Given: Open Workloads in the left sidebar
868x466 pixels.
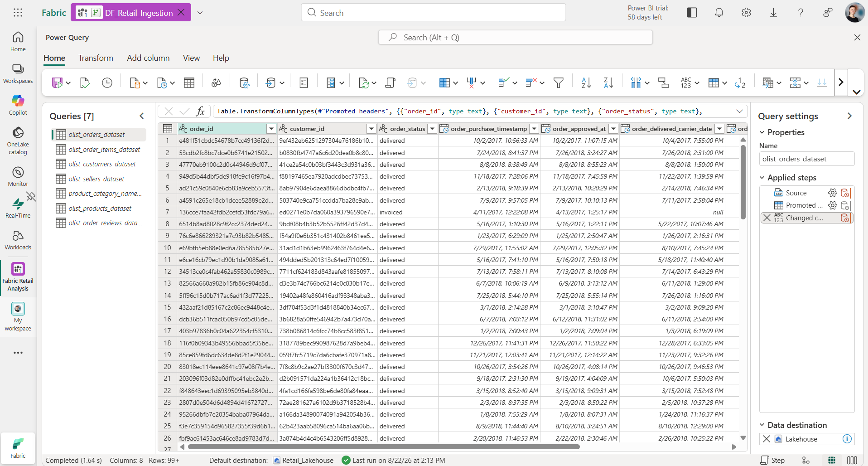Looking at the screenshot, I should click(x=18, y=240).
